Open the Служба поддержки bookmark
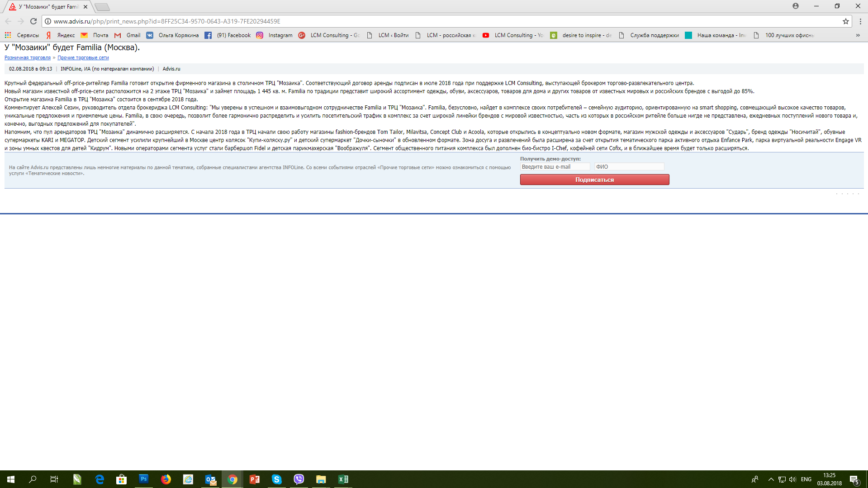The image size is (868, 488). click(649, 35)
